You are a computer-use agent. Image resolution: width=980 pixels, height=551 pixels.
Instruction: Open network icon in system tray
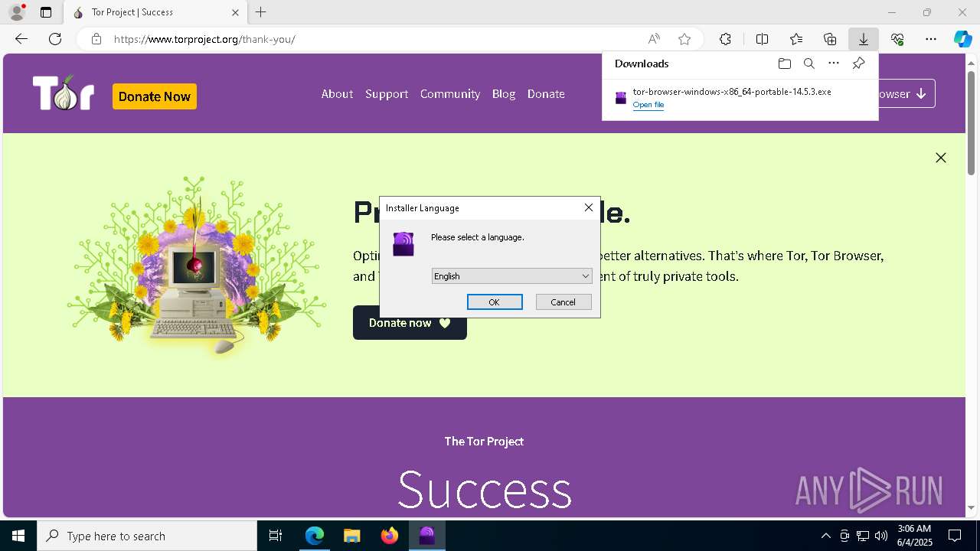click(x=863, y=536)
